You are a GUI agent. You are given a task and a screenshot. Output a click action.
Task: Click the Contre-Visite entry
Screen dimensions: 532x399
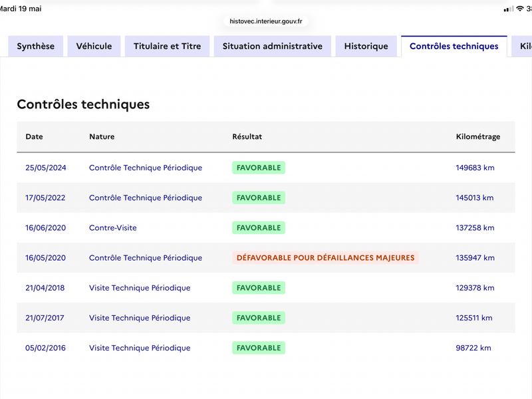point(113,227)
